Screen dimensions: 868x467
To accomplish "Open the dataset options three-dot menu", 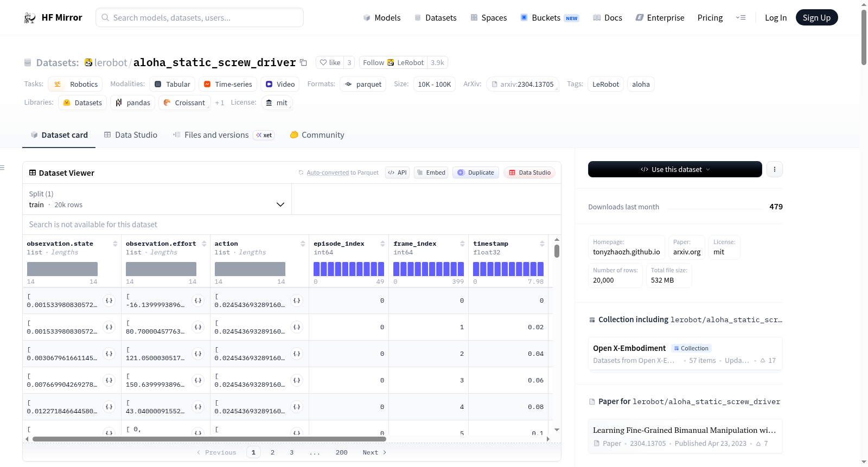I will [x=775, y=169].
